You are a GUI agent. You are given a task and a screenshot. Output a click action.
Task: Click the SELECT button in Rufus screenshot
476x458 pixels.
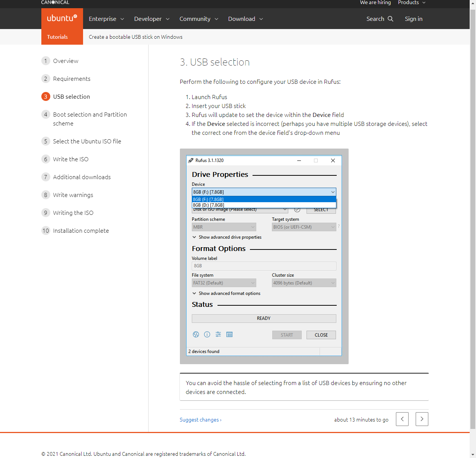[321, 210]
